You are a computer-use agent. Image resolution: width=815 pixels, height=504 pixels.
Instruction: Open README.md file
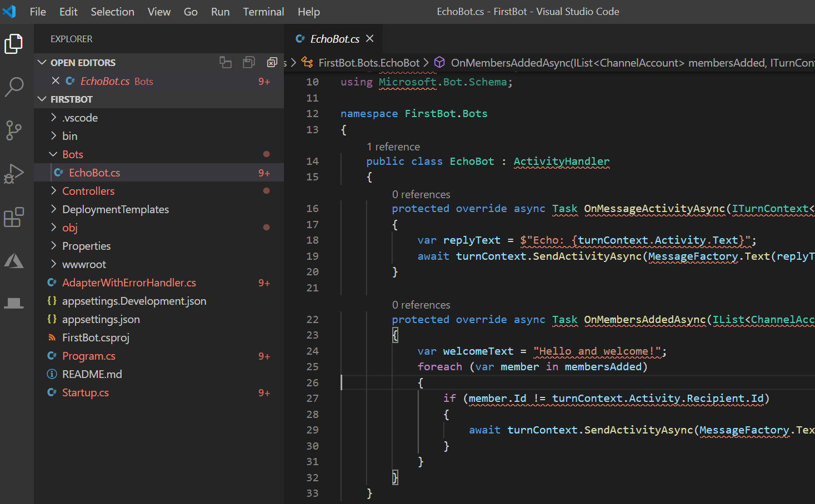pos(92,374)
